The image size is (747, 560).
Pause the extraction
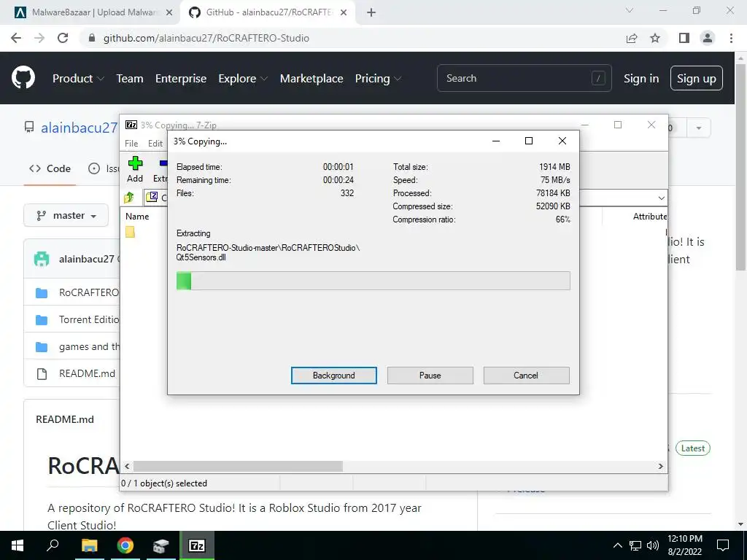click(x=430, y=376)
